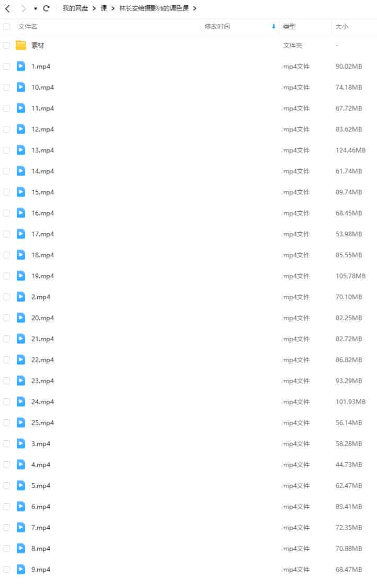
Task: Toggle sort direction arrow by 修改时间
Action: pos(273,26)
